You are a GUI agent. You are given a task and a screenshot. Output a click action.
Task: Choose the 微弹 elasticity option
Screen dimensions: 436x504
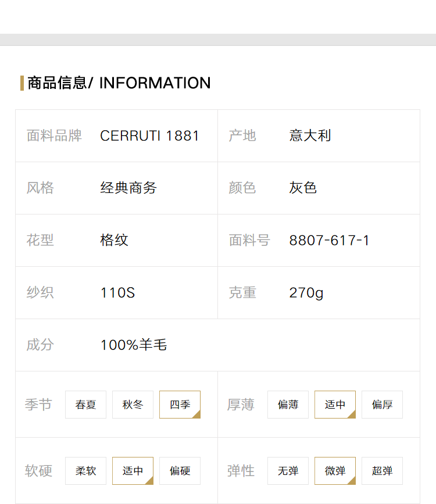(335, 470)
